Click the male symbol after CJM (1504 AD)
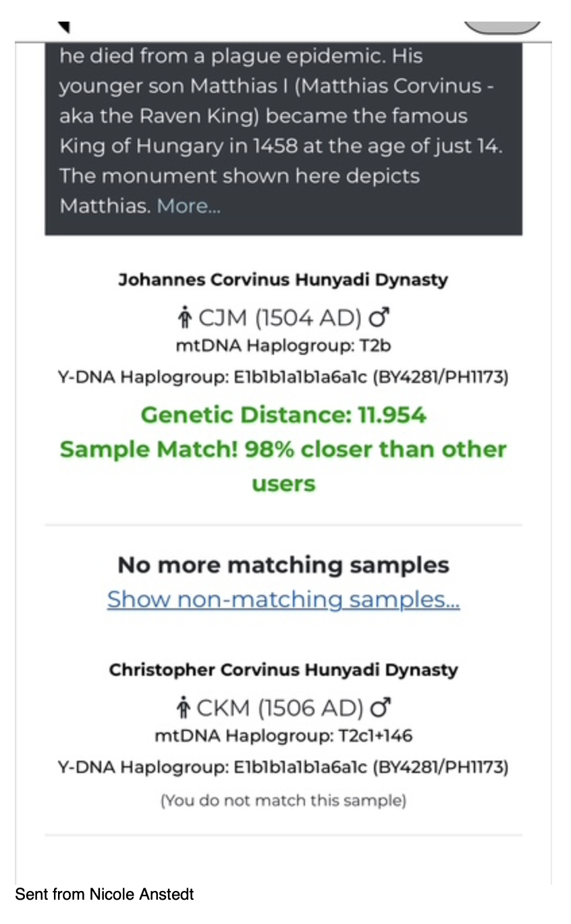This screenshot has height=924, width=571. click(381, 316)
